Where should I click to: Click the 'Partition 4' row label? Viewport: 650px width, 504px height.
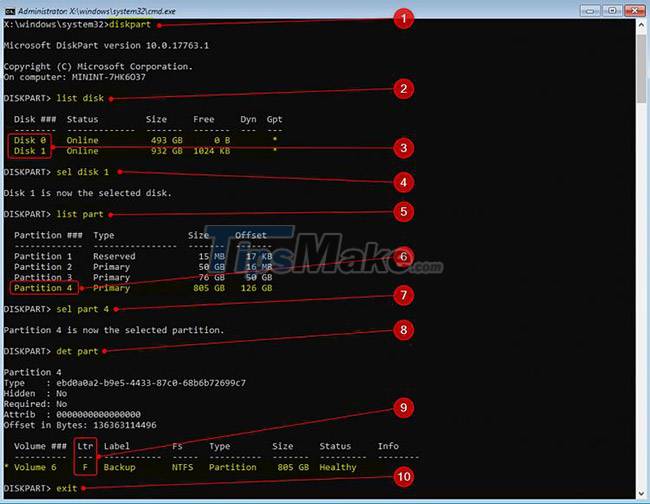point(43,288)
